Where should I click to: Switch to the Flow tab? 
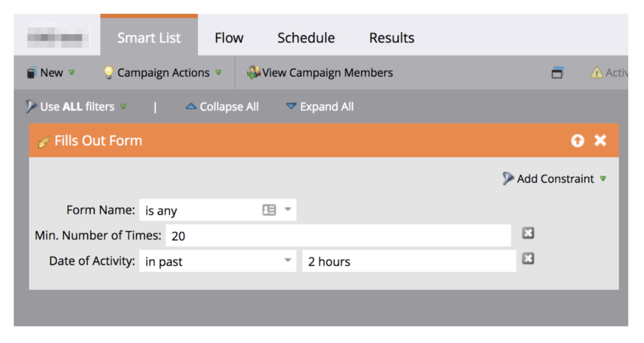click(x=229, y=38)
